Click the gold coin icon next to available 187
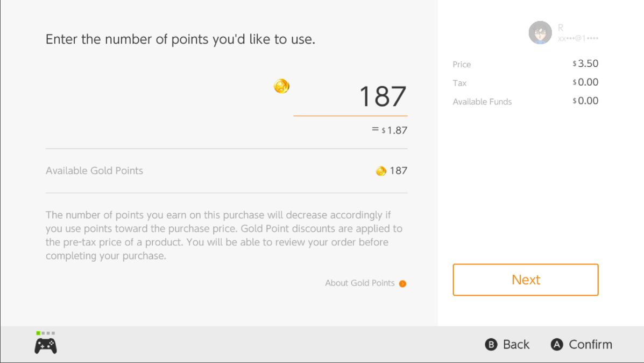This screenshot has height=363, width=644. point(381,171)
